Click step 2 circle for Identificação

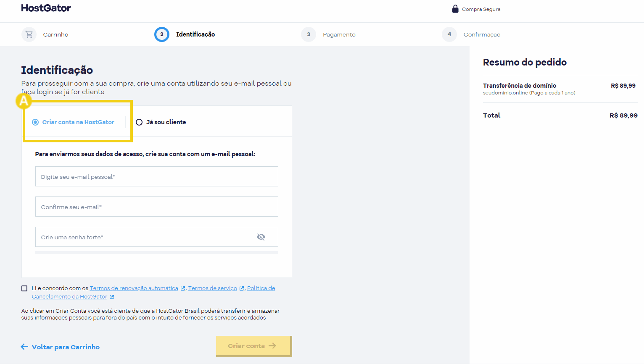click(x=162, y=34)
